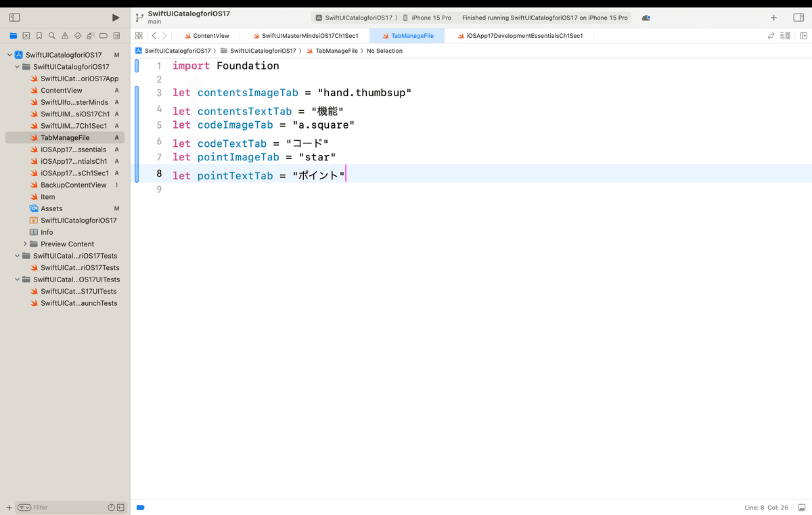The image size is (812, 515).
Task: Switch to the SwiftUIMasterMindsiOS17Ch1Sec1 tab
Action: (x=305, y=36)
